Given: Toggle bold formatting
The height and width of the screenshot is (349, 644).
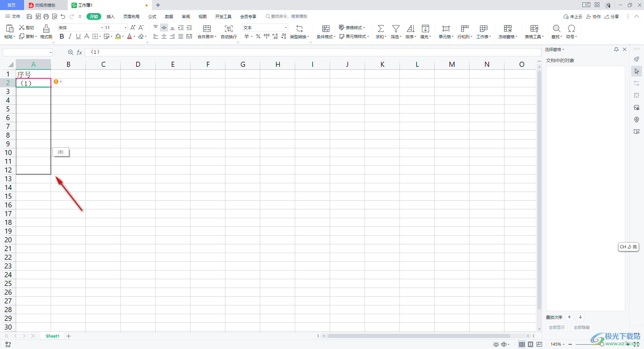Looking at the screenshot, I should click(x=62, y=36).
